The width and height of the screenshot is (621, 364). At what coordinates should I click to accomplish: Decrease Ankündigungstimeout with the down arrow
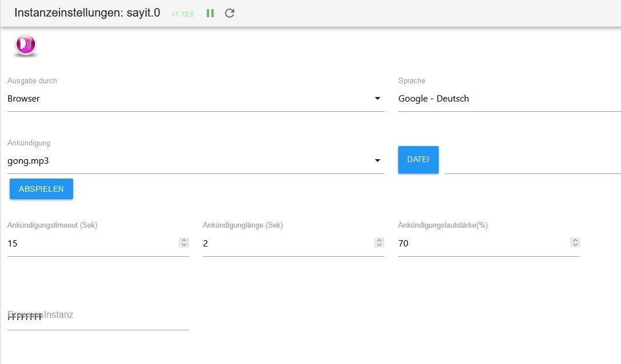click(x=184, y=245)
